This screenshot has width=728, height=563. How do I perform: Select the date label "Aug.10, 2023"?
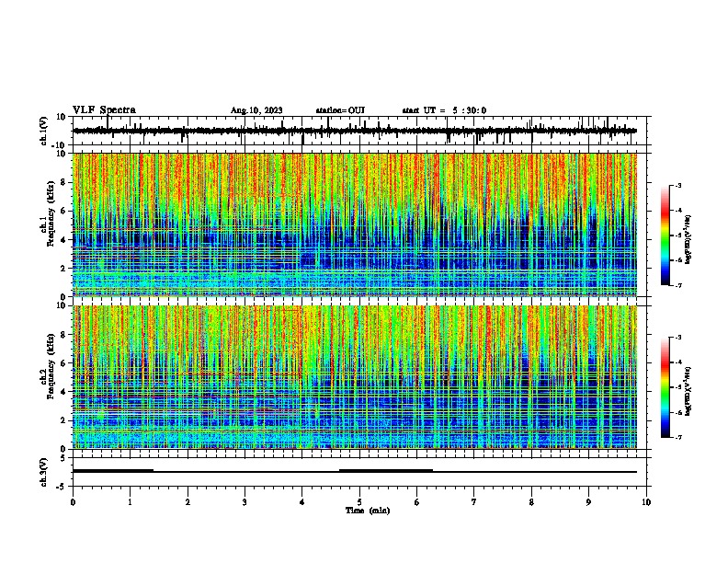(256, 110)
